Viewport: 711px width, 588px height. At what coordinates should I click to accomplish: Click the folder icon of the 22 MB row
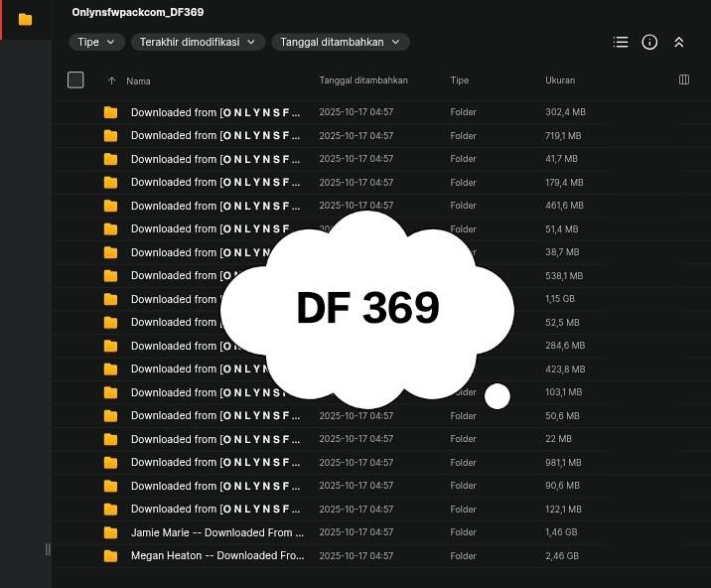pos(110,439)
